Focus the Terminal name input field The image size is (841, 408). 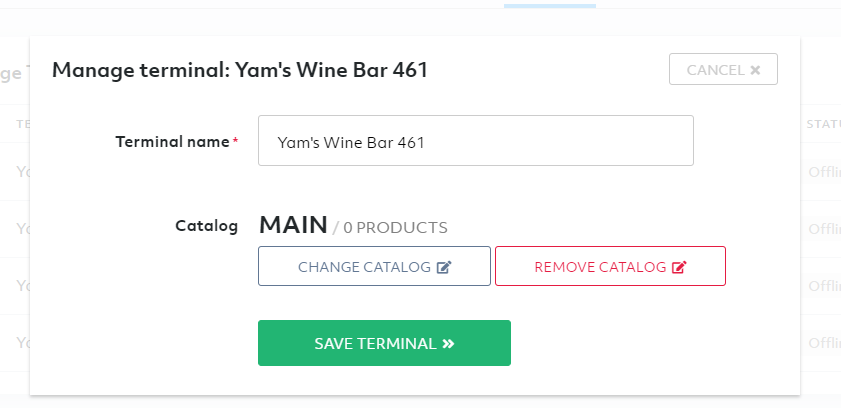pyautogui.click(x=476, y=140)
